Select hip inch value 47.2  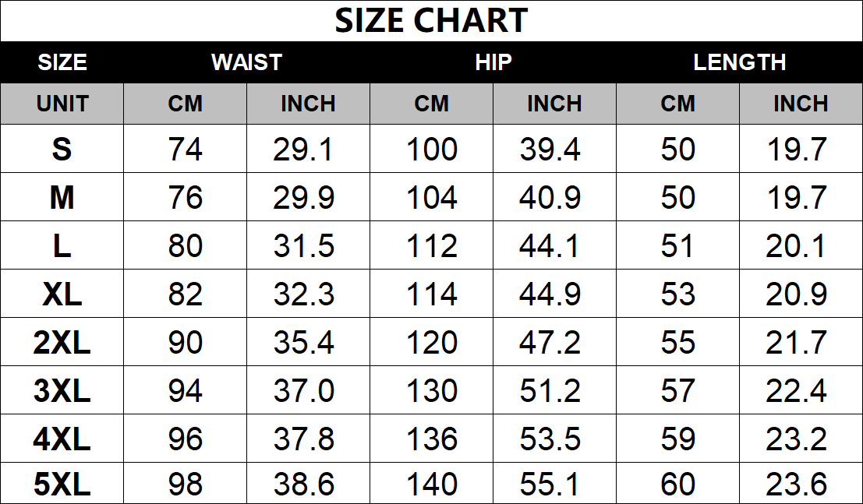coord(550,342)
